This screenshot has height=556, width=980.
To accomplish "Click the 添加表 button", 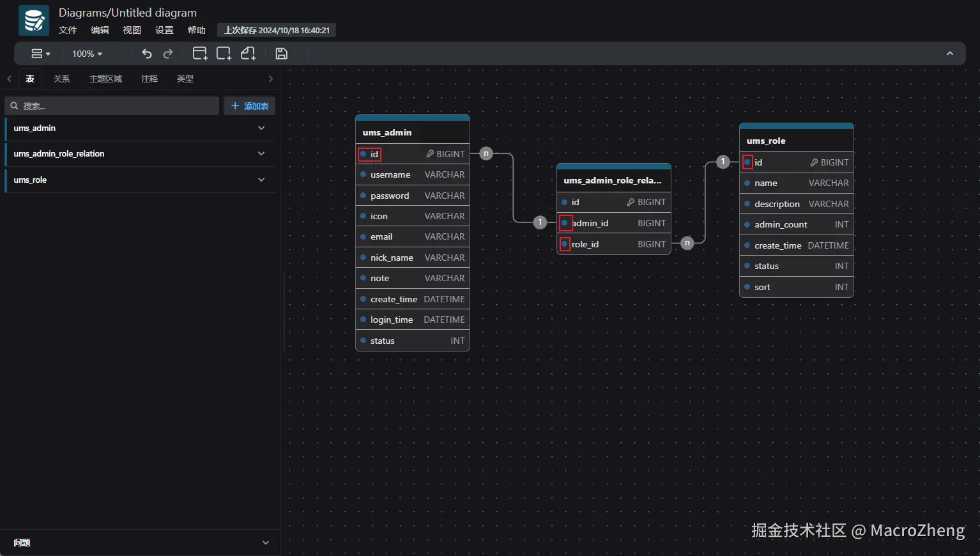I will pyautogui.click(x=250, y=106).
